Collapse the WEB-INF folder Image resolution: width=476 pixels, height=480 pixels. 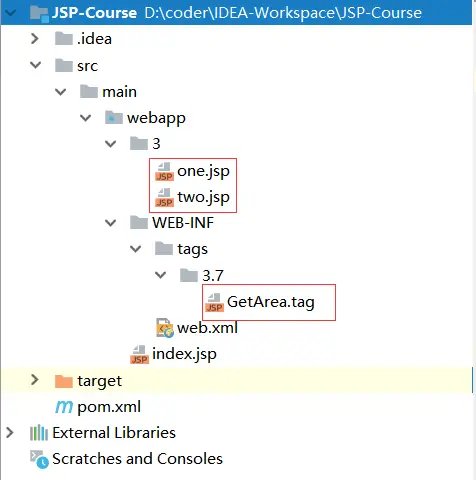(x=111, y=223)
